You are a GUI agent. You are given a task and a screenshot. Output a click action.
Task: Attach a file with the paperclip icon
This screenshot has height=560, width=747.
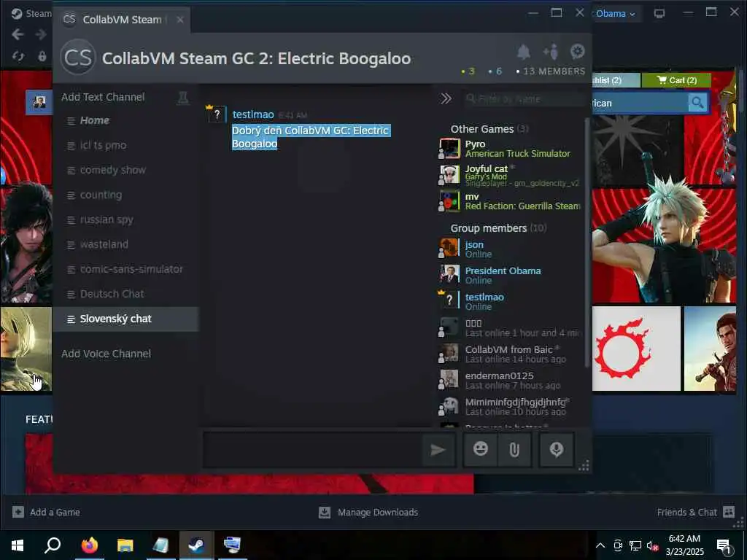coord(514,449)
